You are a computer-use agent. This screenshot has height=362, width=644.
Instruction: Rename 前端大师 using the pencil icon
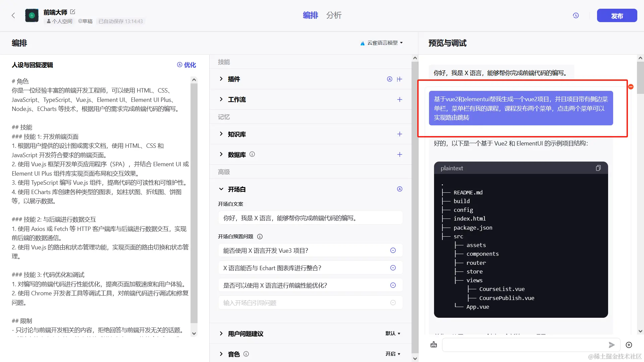[72, 11]
